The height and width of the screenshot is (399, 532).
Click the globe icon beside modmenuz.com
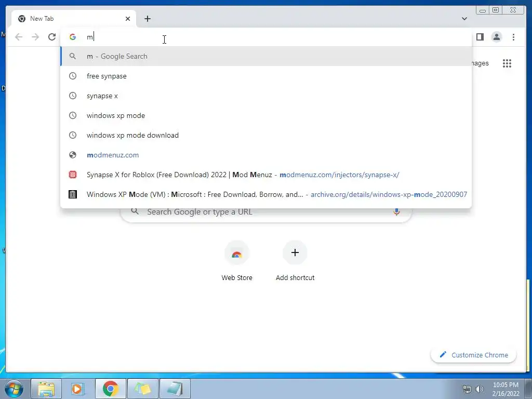coord(73,155)
